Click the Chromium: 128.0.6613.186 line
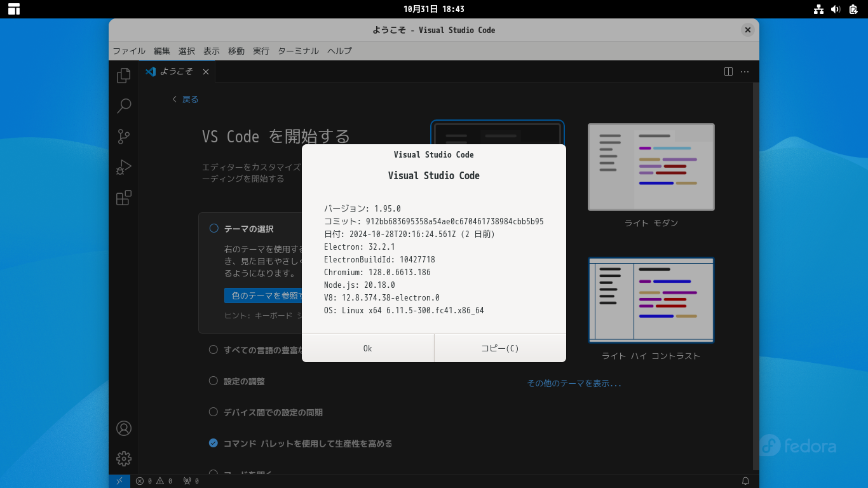The height and width of the screenshot is (488, 868). (x=377, y=272)
